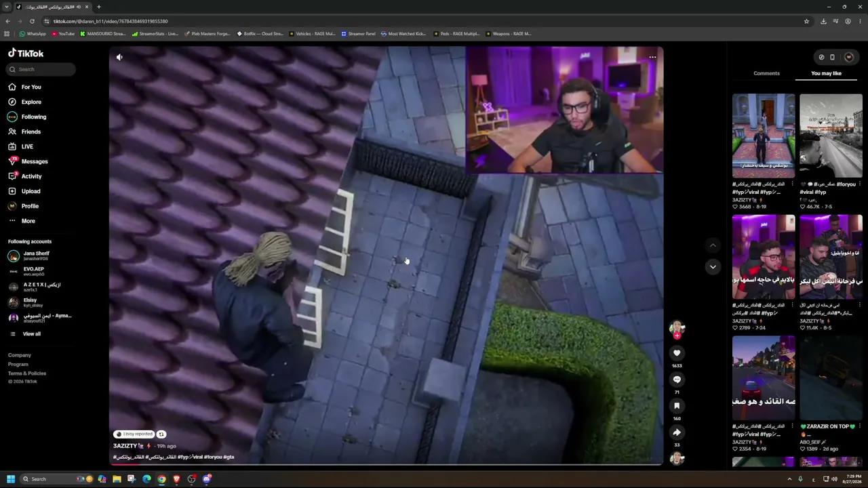
Task: Open the grey road video thumbnail
Action: point(831,136)
